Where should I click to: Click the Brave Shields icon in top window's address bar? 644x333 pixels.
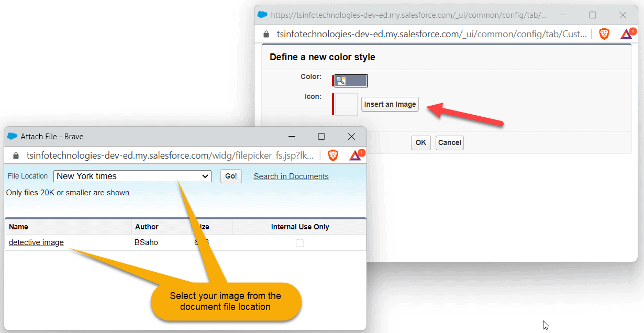[x=604, y=34]
